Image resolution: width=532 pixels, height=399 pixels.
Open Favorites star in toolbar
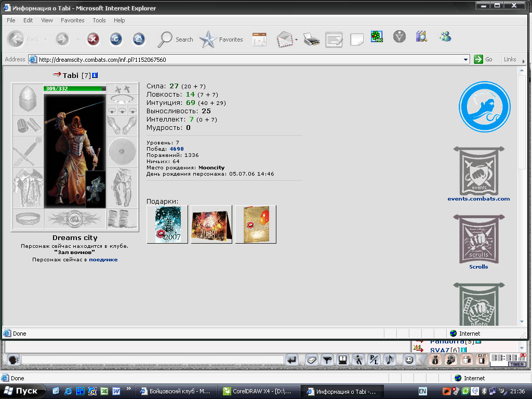221,39
